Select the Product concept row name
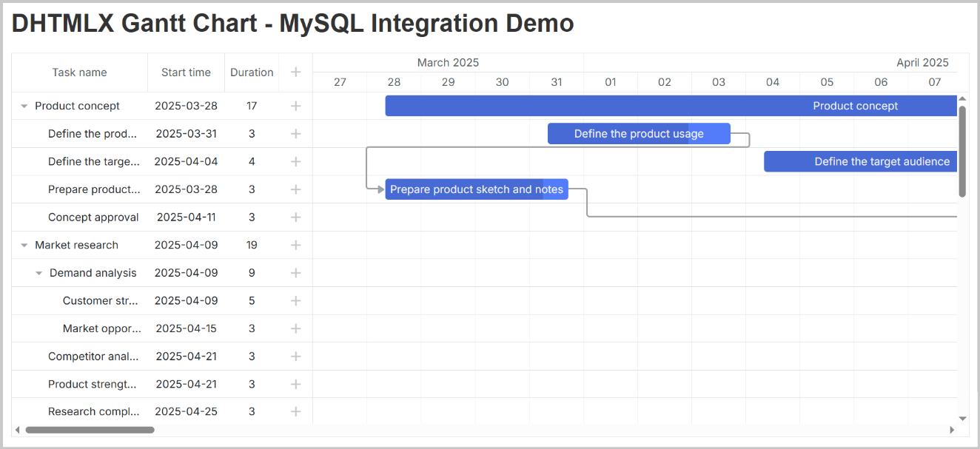The image size is (980, 449). click(77, 106)
